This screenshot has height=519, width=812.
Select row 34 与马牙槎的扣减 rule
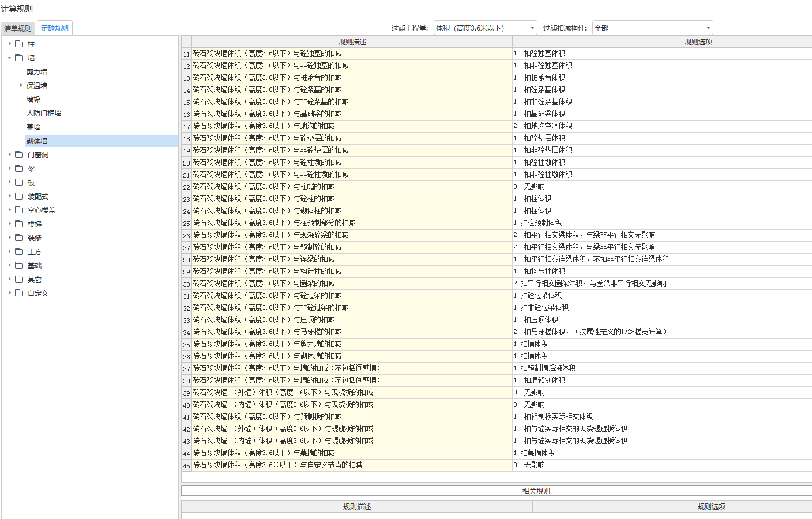pos(352,332)
